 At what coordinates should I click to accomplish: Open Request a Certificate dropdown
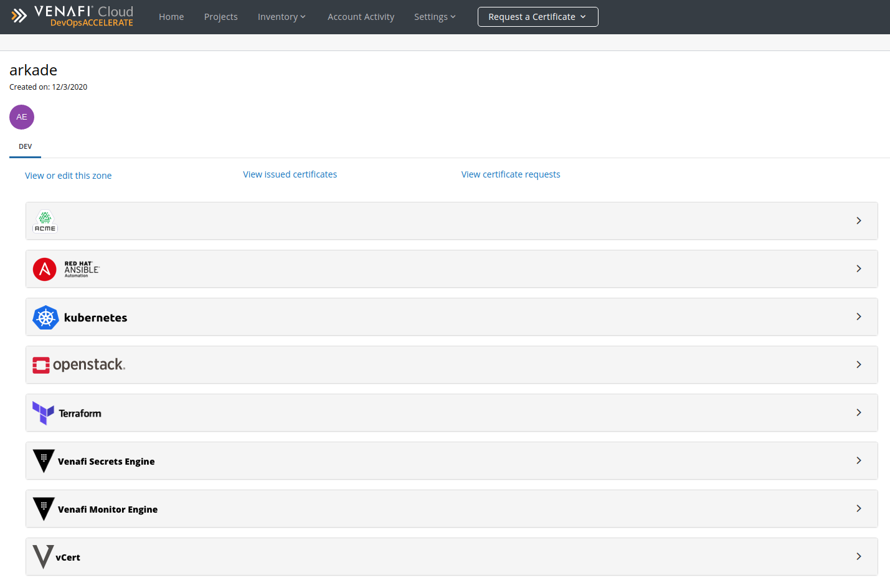538,17
